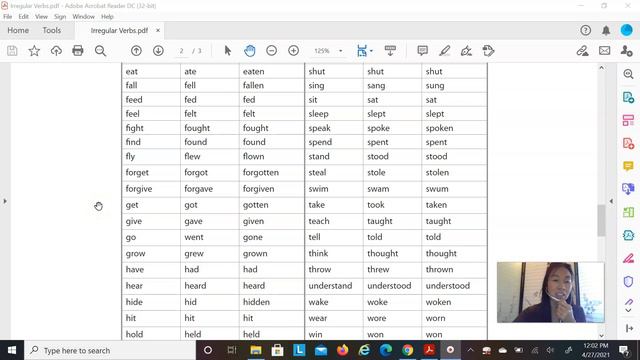This screenshot has height=360, width=640.
Task: Select the Highlight pen tool
Action: pyautogui.click(x=444, y=51)
